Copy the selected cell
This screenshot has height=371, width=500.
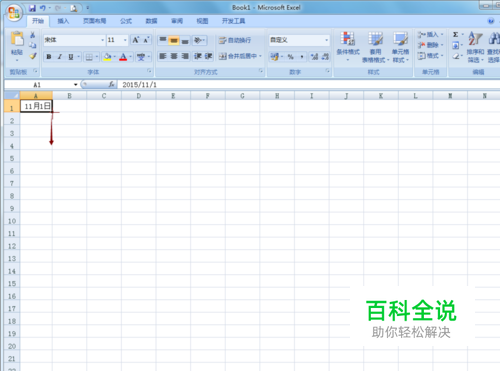(x=33, y=45)
